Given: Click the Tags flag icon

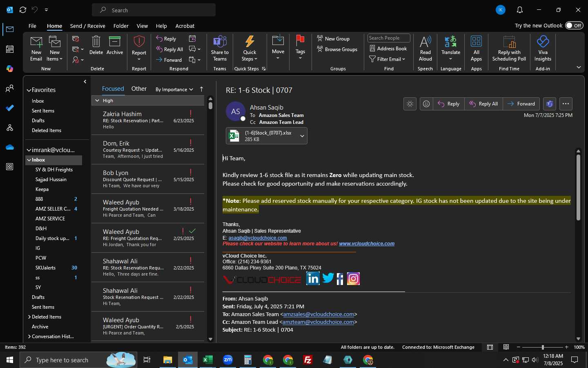Looking at the screenshot, I should pyautogui.click(x=300, y=41).
